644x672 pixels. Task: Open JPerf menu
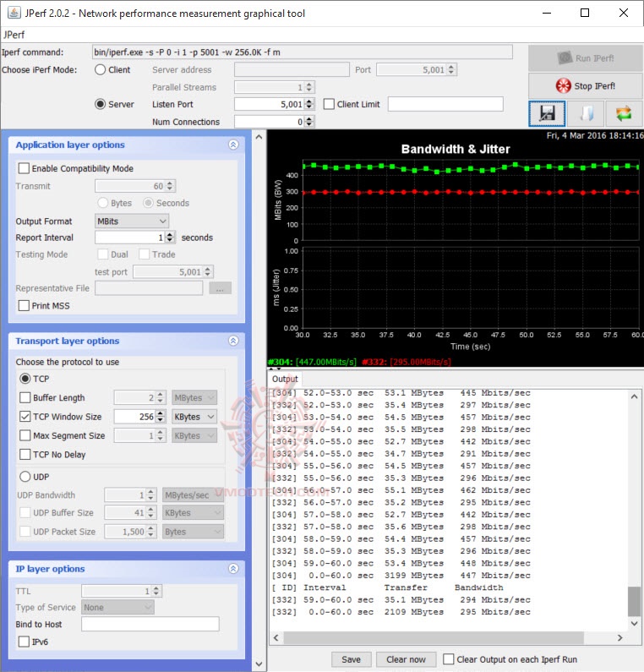pyautogui.click(x=14, y=35)
